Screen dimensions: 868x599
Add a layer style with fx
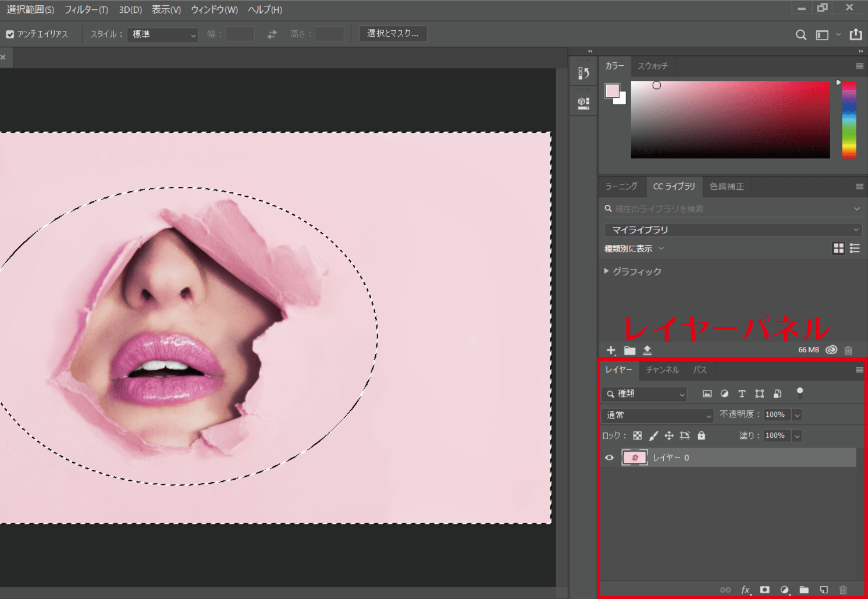(x=746, y=590)
